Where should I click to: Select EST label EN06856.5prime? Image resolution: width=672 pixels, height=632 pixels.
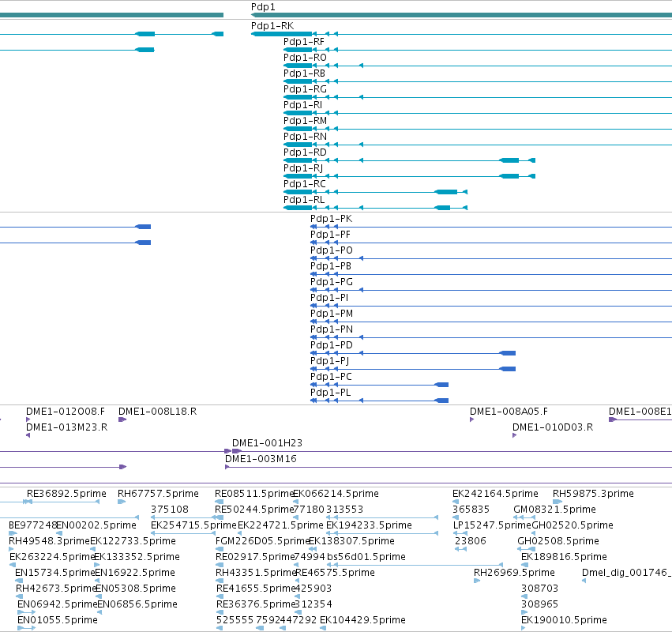coord(137,604)
